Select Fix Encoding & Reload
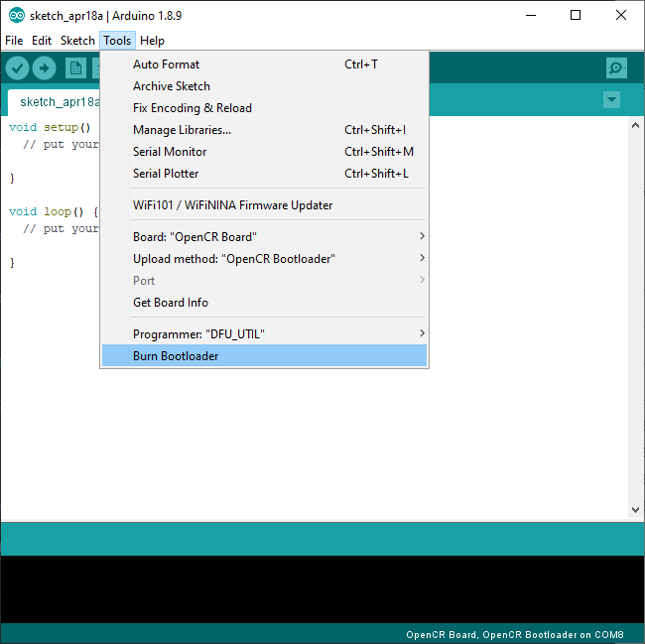The width and height of the screenshot is (645, 644). (264, 108)
